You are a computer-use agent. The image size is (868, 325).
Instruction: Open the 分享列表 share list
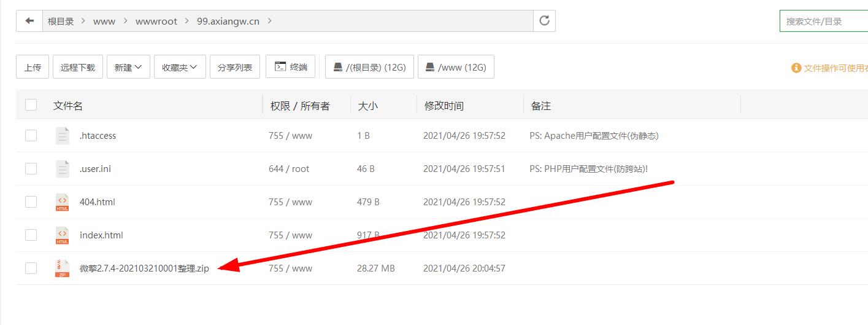[235, 67]
